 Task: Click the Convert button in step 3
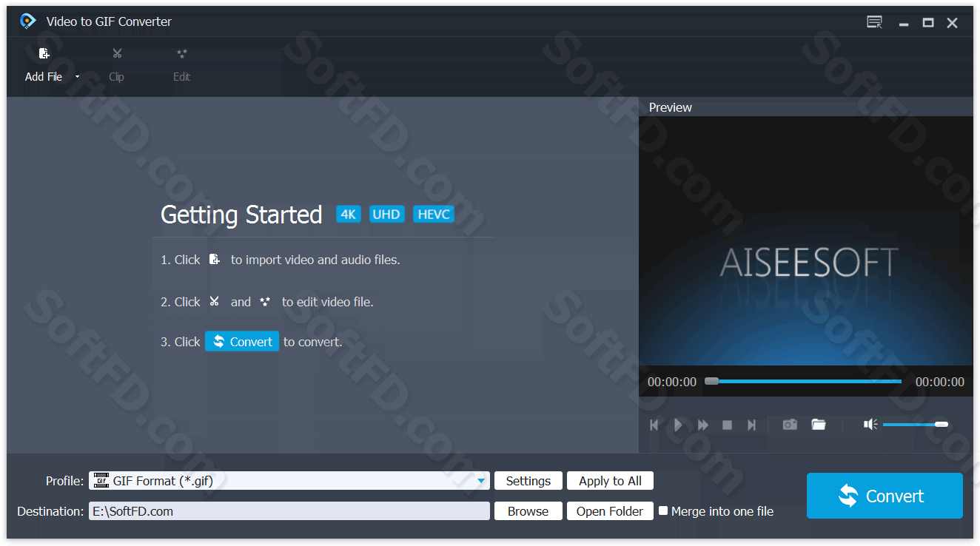pyautogui.click(x=242, y=341)
